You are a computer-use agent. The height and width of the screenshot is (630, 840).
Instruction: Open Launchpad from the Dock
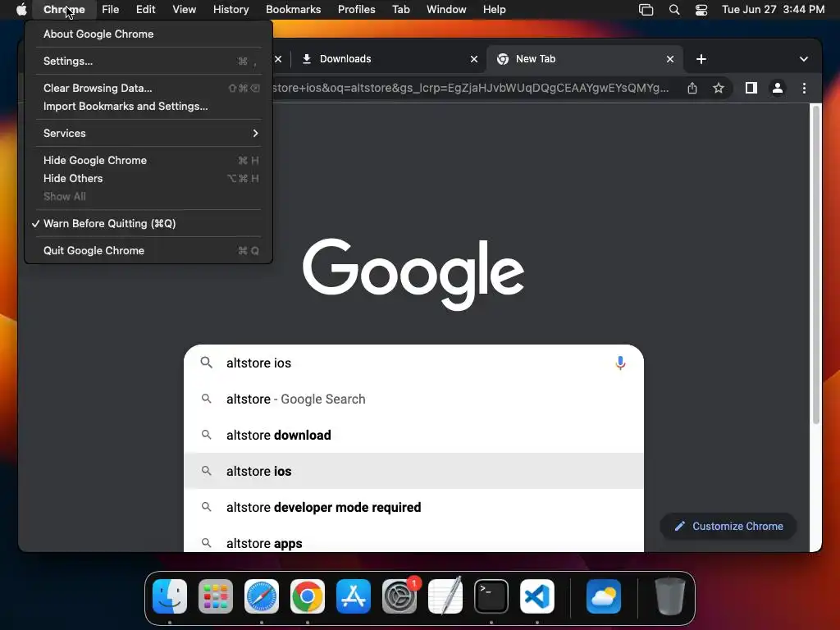(x=216, y=596)
